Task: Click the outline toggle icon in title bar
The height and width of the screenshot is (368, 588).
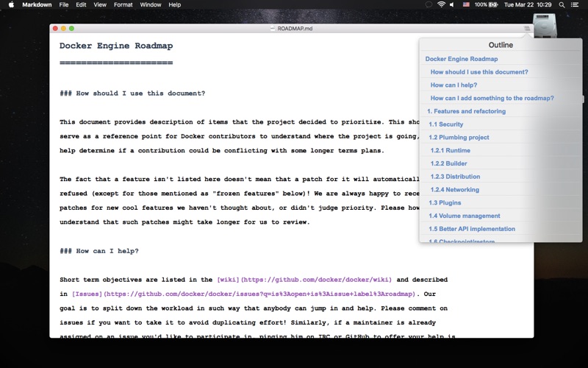Action: point(526,28)
